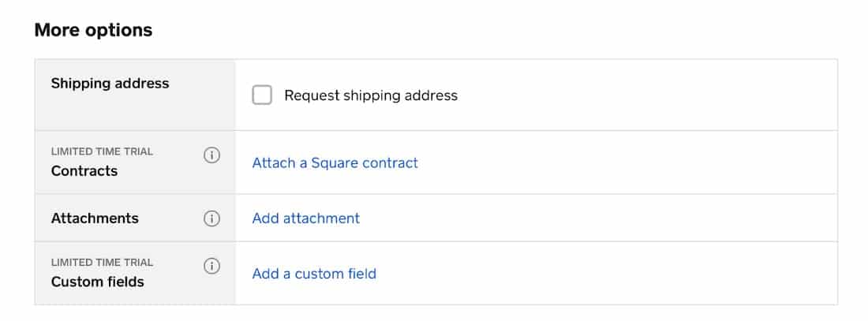
Task: Open the Attach a Square contract link
Action: (335, 162)
